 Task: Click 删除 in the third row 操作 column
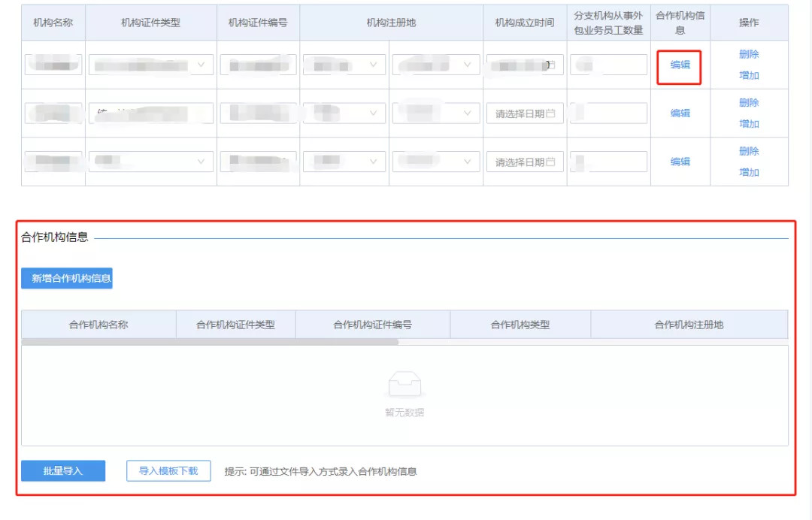748,150
